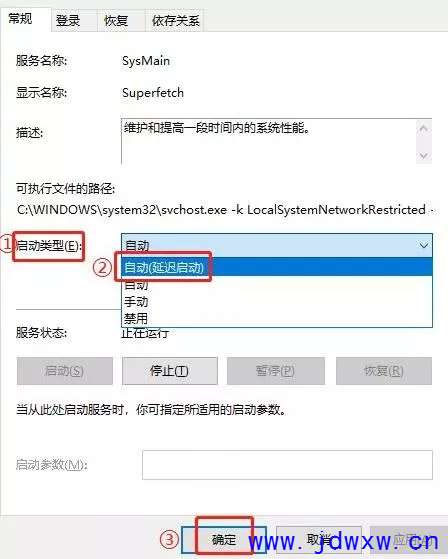Select 自动(延迟启动) from the list
The height and width of the screenshot is (559, 448).
[x=277, y=267]
